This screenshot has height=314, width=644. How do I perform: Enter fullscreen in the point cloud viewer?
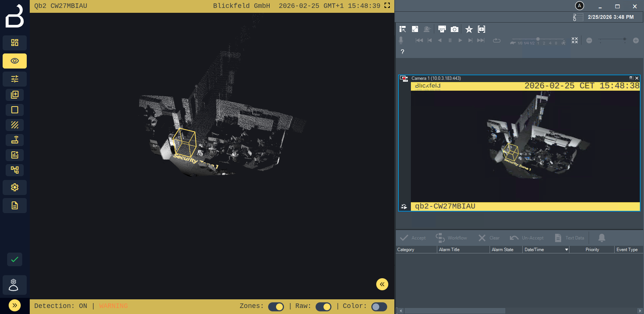pyautogui.click(x=387, y=6)
